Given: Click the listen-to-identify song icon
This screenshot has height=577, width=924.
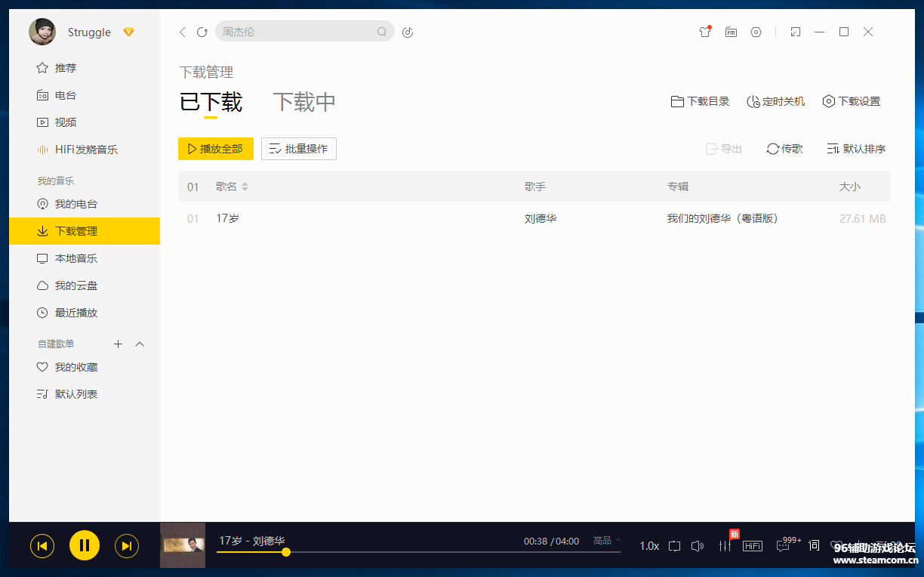Looking at the screenshot, I should click(408, 32).
